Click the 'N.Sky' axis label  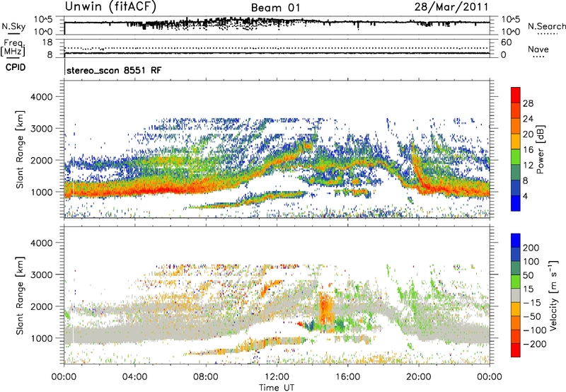tap(13, 26)
